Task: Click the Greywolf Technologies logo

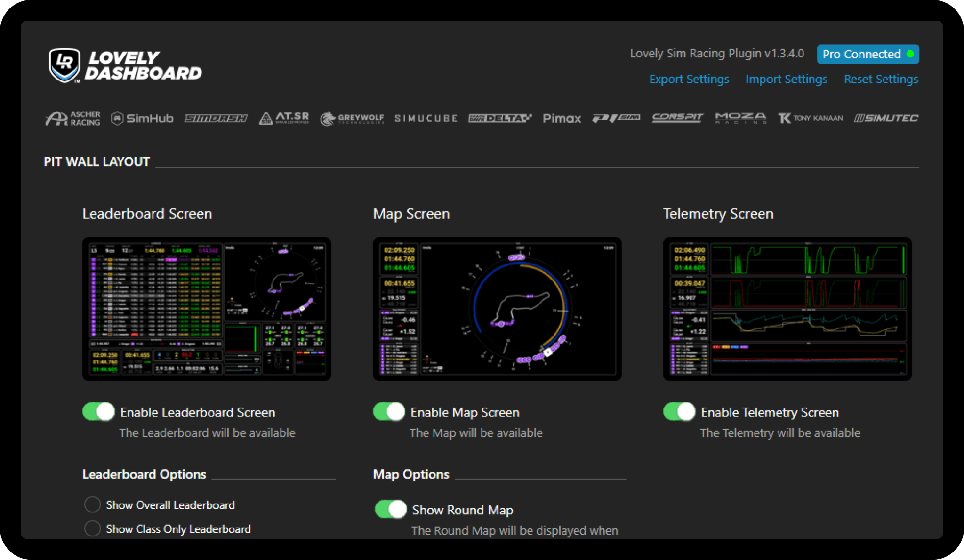Action: tap(352, 118)
